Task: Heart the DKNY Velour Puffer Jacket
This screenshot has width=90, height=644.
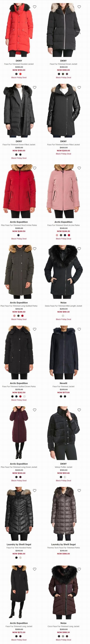Action: 79,410
